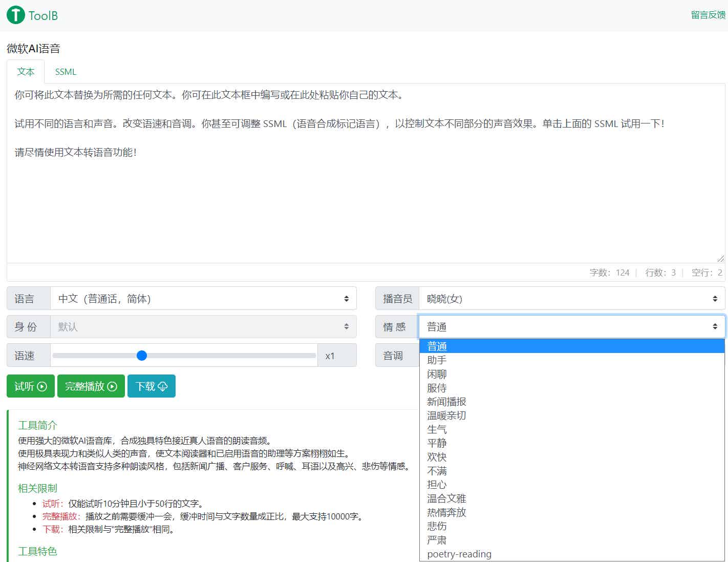728x562 pixels.
Task: Pick 温暖亲切 in the emotion list
Action: tap(446, 415)
